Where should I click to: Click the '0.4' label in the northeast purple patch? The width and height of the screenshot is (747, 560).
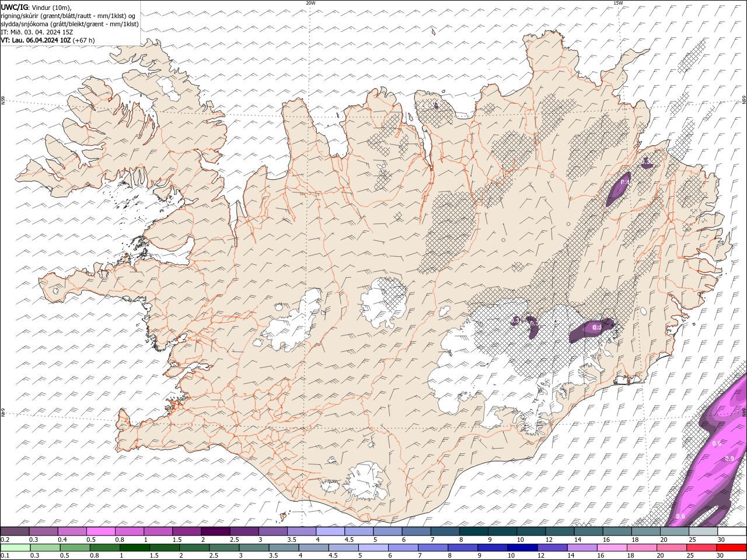(x=624, y=183)
